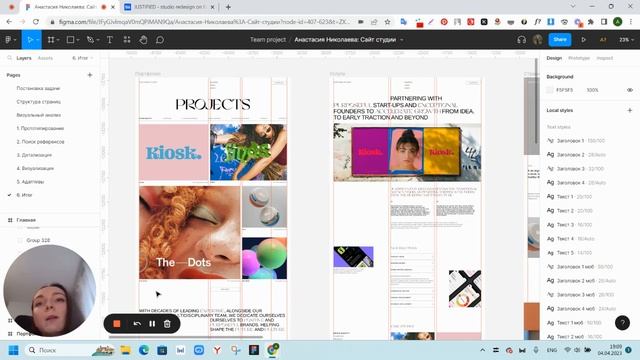Open the Windows Start menu
Viewport: 640px width, 360px height.
(13, 350)
